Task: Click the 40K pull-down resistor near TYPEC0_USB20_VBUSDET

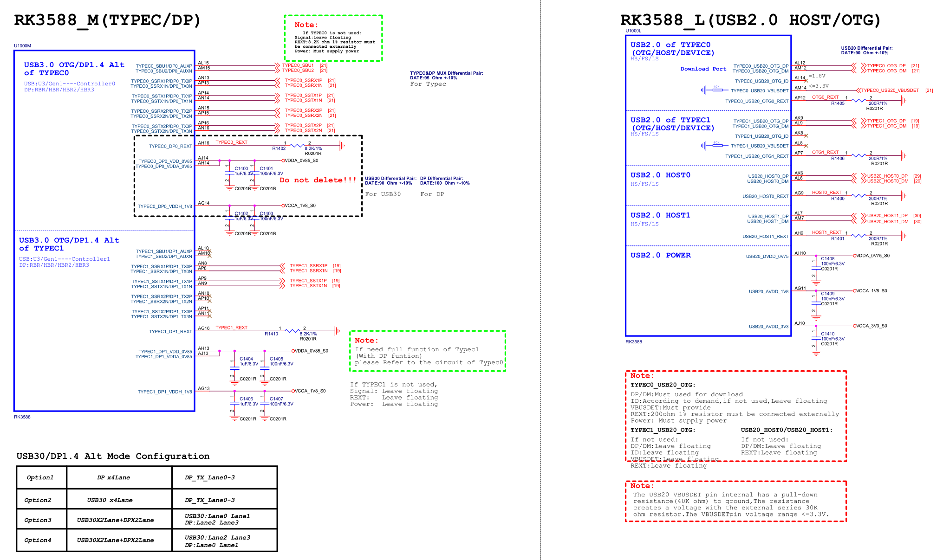Action: [717, 90]
